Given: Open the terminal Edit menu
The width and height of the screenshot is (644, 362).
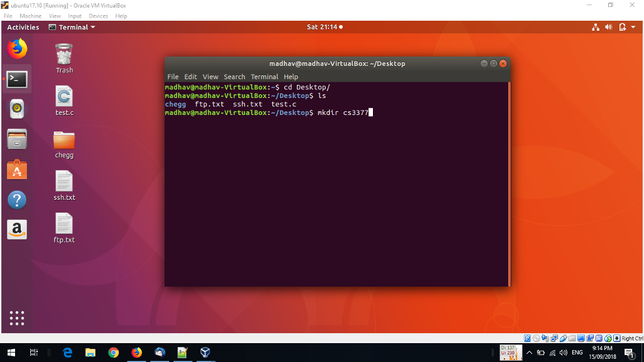Looking at the screenshot, I should click(191, 77).
